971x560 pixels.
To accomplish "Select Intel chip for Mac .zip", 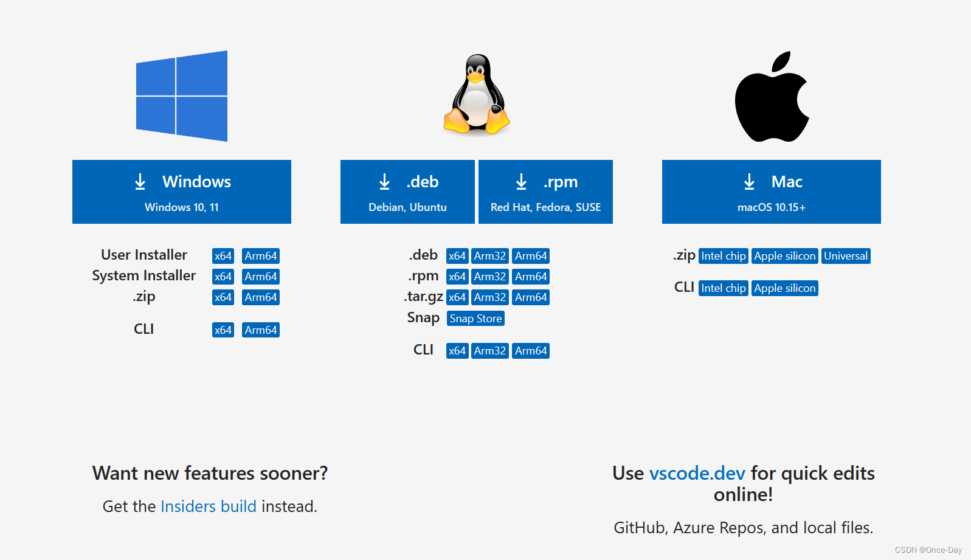I will click(x=724, y=256).
